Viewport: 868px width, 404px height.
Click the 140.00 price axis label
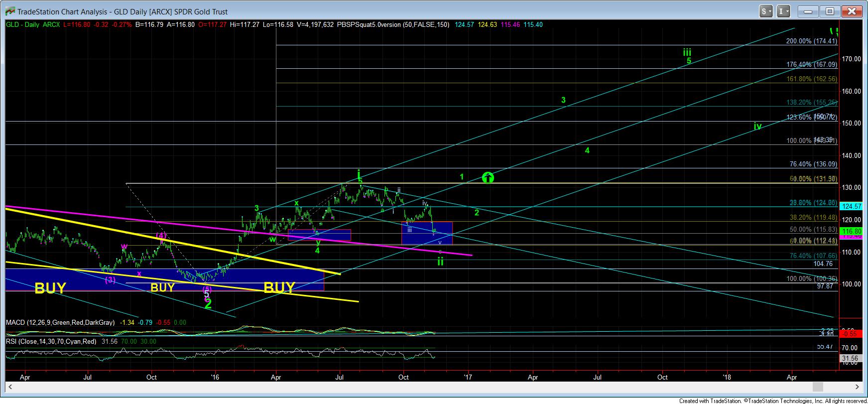tap(851, 155)
